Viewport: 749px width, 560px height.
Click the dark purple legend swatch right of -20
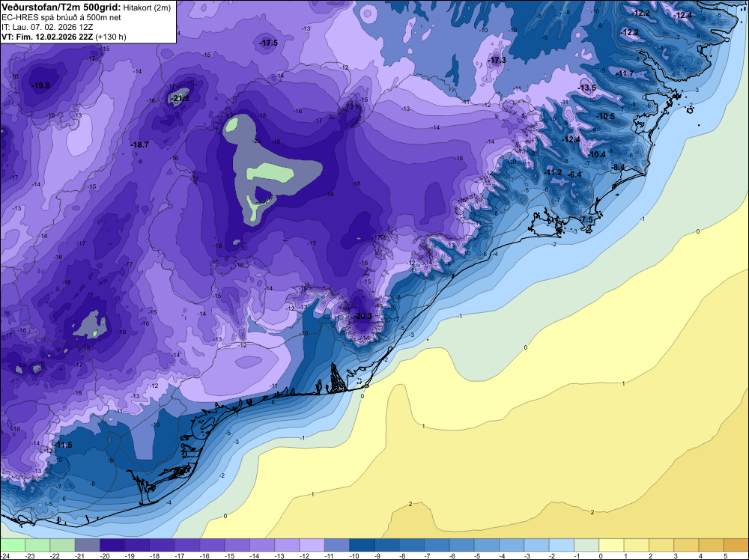[112, 545]
